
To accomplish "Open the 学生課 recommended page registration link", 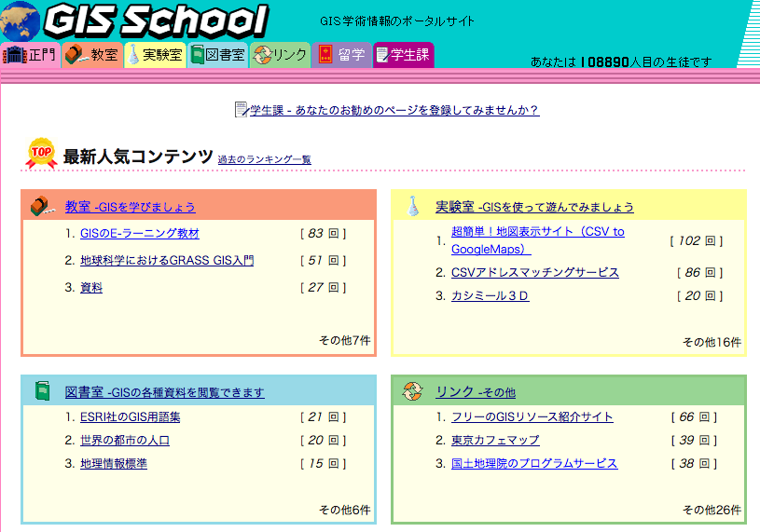I will tap(394, 110).
